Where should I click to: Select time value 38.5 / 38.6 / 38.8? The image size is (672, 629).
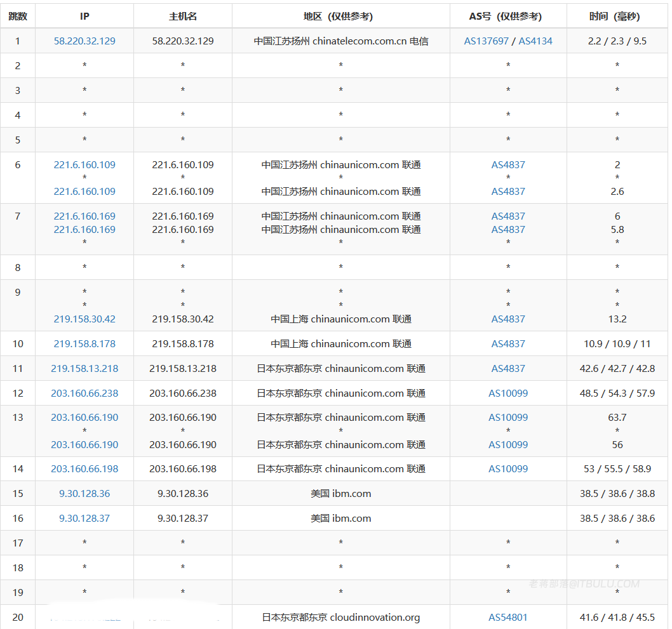[x=617, y=494]
